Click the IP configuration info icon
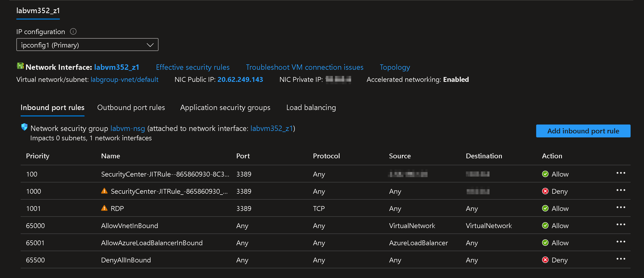The image size is (644, 278). click(x=73, y=32)
